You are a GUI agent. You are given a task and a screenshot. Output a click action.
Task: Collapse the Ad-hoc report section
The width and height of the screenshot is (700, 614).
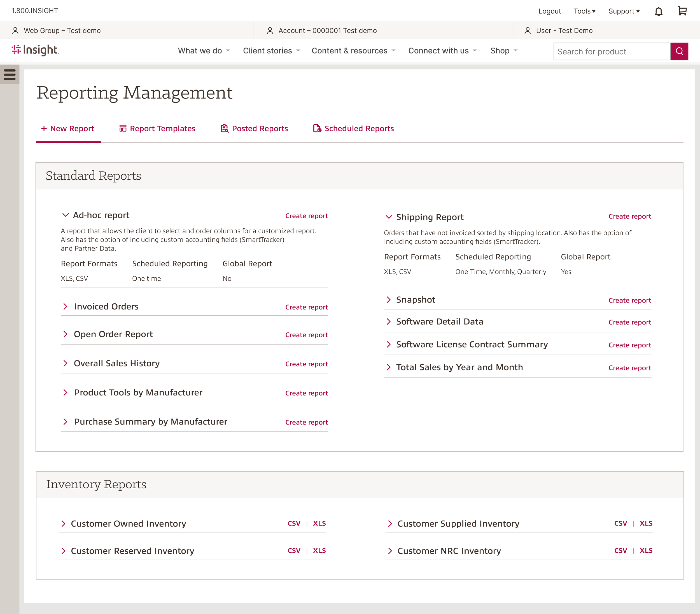[x=66, y=215]
